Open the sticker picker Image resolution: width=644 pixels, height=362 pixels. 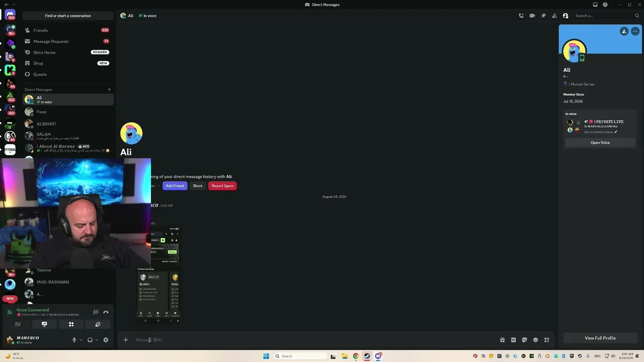pyautogui.click(x=524, y=340)
